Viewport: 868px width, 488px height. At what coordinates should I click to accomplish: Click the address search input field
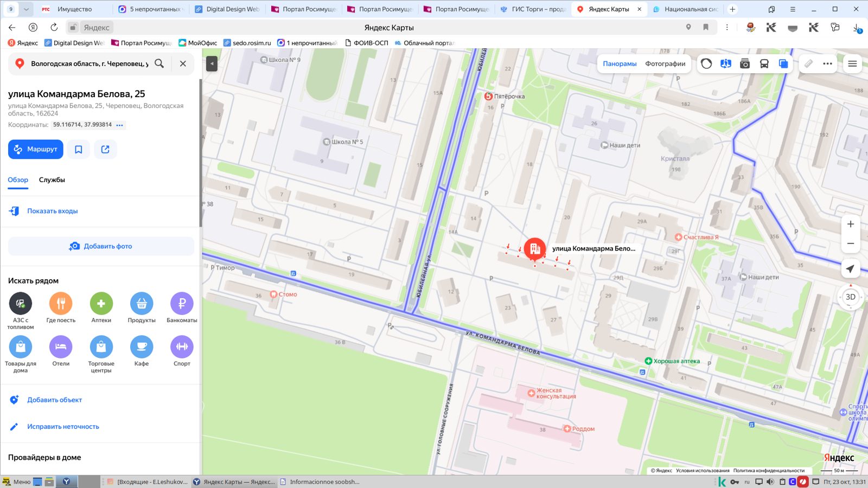coord(90,63)
